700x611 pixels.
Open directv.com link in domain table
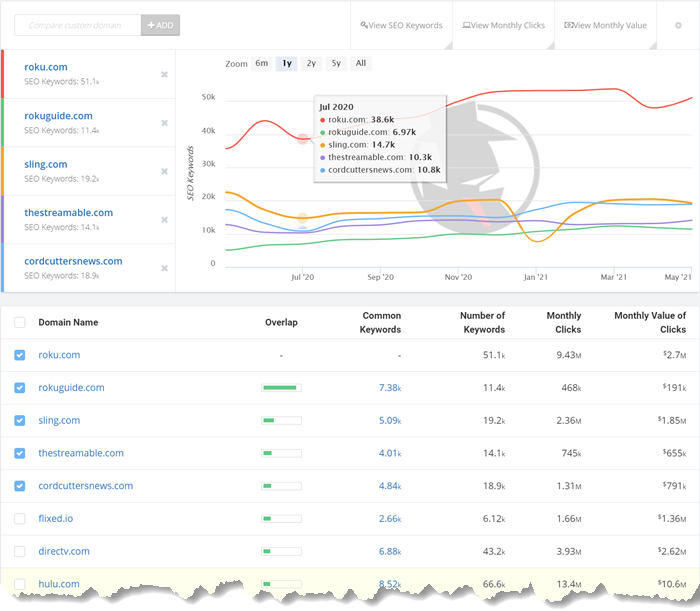[64, 551]
